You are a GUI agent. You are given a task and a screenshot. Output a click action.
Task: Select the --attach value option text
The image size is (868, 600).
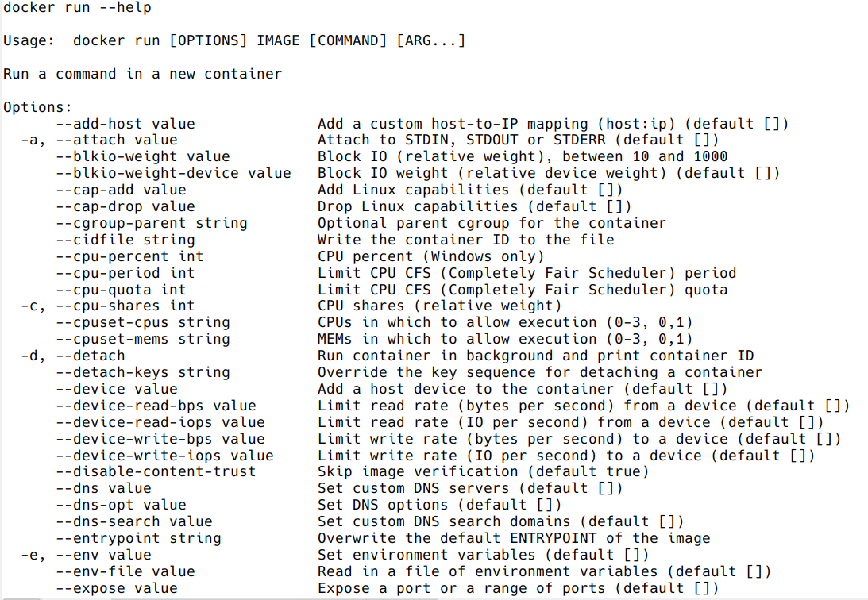pos(116,140)
